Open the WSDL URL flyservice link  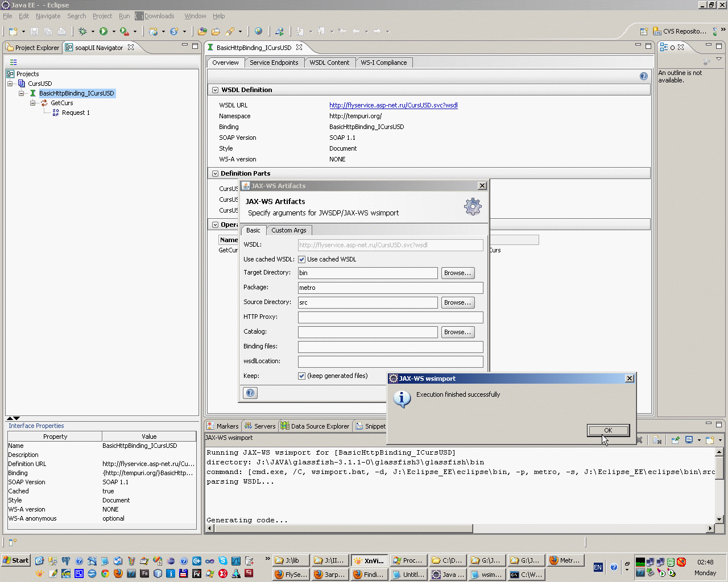point(393,105)
